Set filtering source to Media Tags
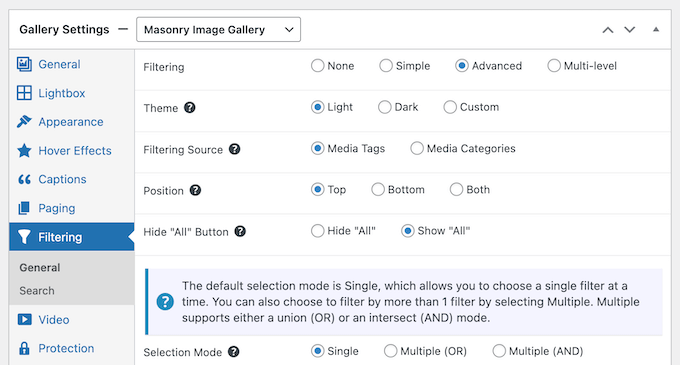The height and width of the screenshot is (365, 680). [x=317, y=148]
